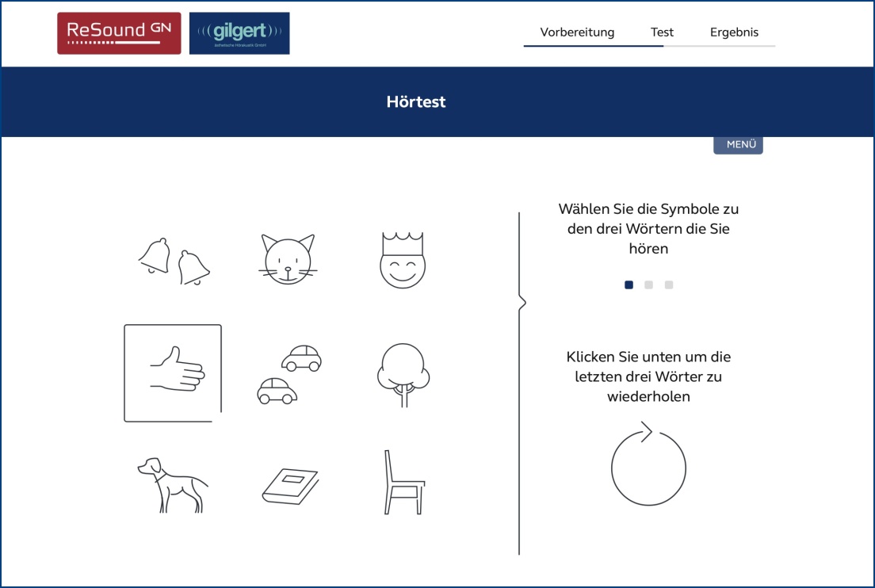The image size is (875, 588).
Task: Choose the cat face symbol
Action: click(287, 259)
